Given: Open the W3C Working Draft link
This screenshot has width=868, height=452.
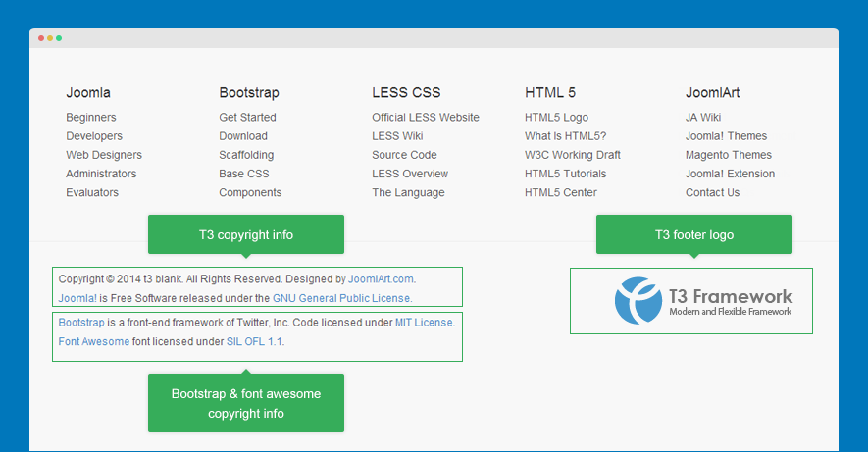Looking at the screenshot, I should tap(573, 155).
